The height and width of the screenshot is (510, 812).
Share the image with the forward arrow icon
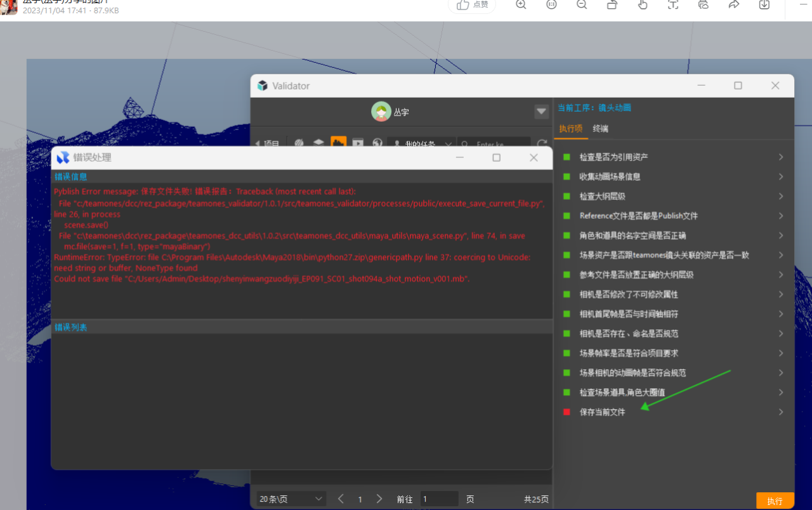pyautogui.click(x=734, y=4)
